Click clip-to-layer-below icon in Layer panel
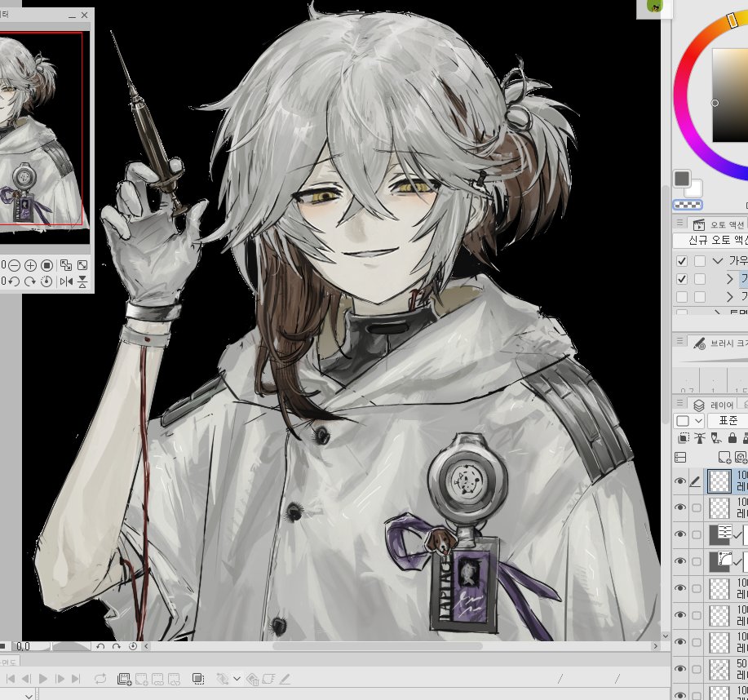 [x=683, y=438]
